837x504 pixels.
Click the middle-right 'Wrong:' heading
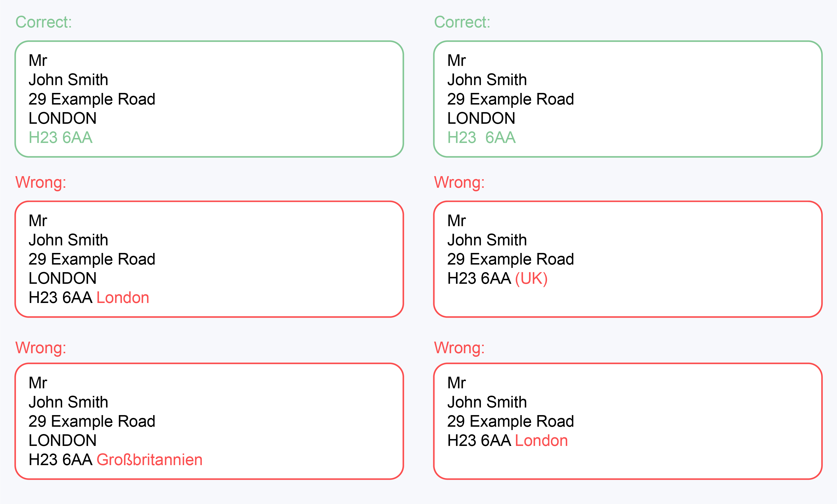[x=459, y=182]
